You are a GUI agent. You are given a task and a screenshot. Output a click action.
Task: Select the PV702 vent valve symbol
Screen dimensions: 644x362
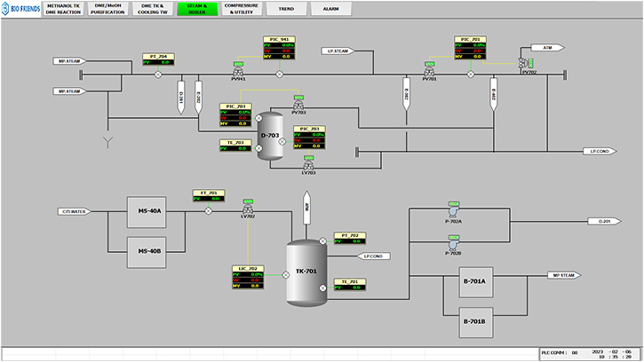pos(522,63)
